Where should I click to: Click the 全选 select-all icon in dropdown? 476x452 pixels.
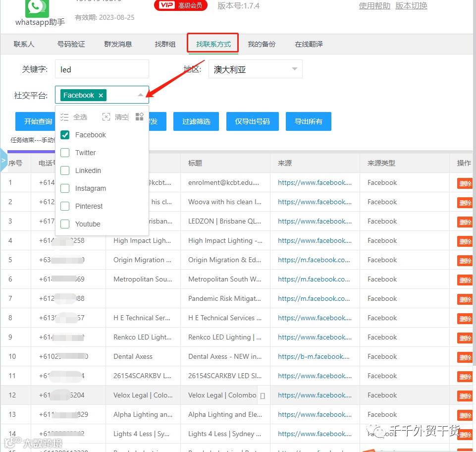[x=64, y=117]
